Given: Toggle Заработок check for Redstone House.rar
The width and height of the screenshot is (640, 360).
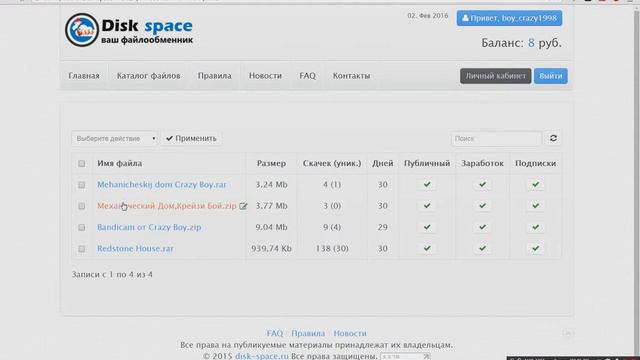Looking at the screenshot, I should pyautogui.click(x=482, y=248).
